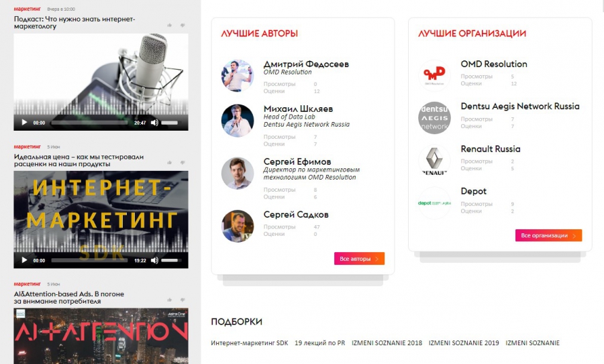Open the Интернет-маркетинг SDK collection
The height and width of the screenshot is (364, 604).
click(249, 343)
